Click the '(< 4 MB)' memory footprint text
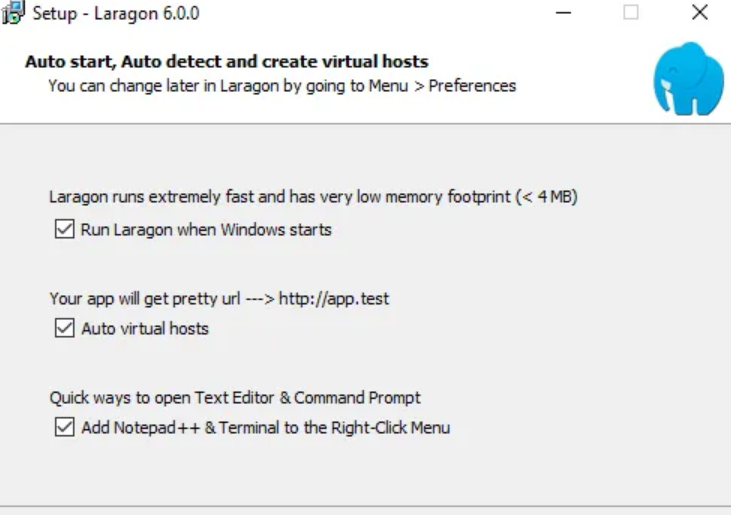Image resolution: width=731 pixels, height=515 pixels. [x=546, y=197]
